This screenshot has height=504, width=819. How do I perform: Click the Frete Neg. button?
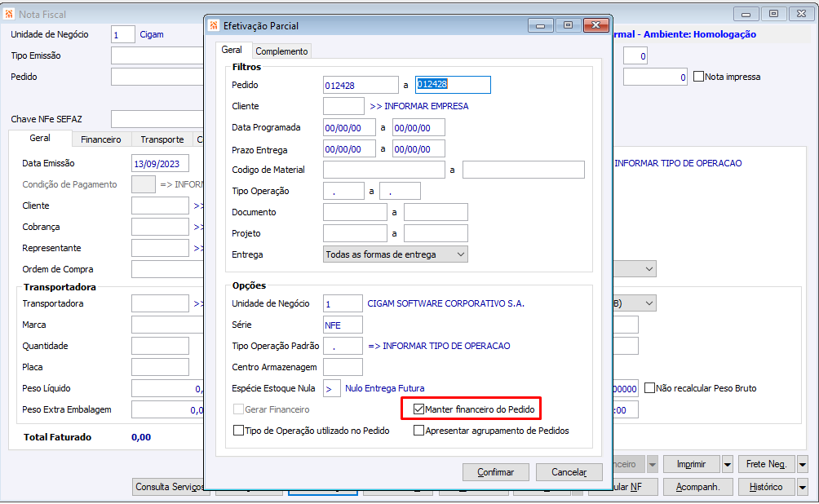click(x=766, y=464)
